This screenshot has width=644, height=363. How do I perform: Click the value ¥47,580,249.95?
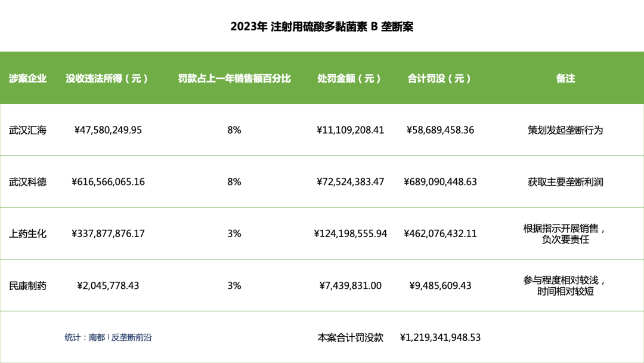108,130
